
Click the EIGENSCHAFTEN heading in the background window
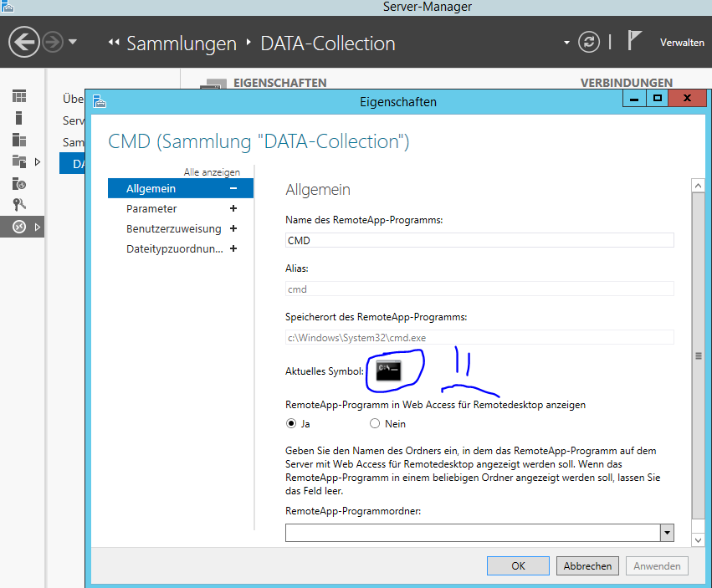pyautogui.click(x=279, y=83)
